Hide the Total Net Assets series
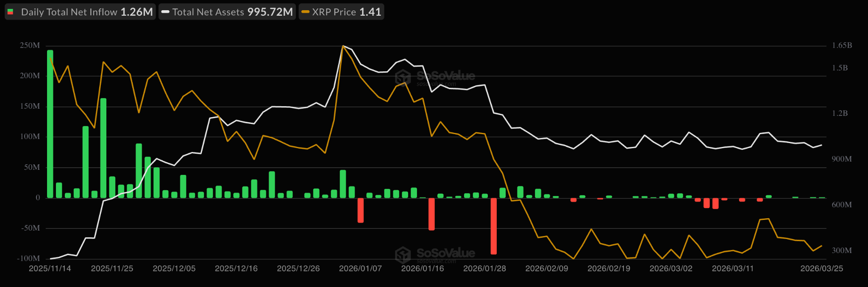Image resolution: width=868 pixels, height=287 pixels. (x=227, y=12)
